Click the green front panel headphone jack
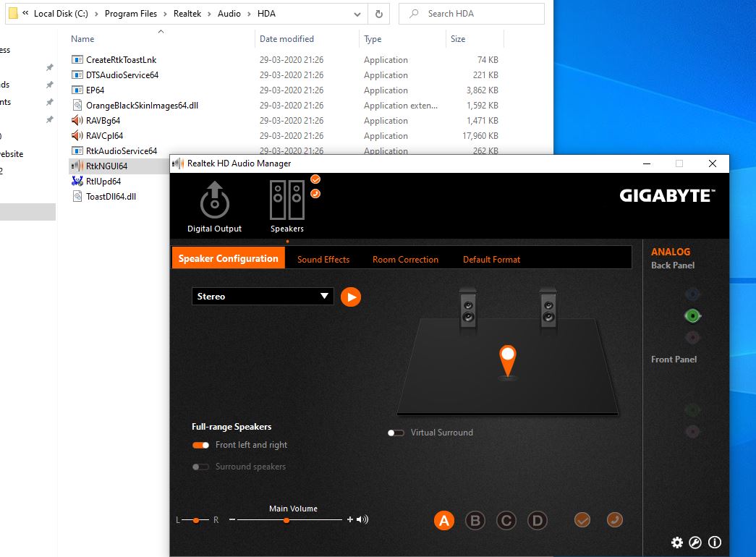 (x=692, y=410)
